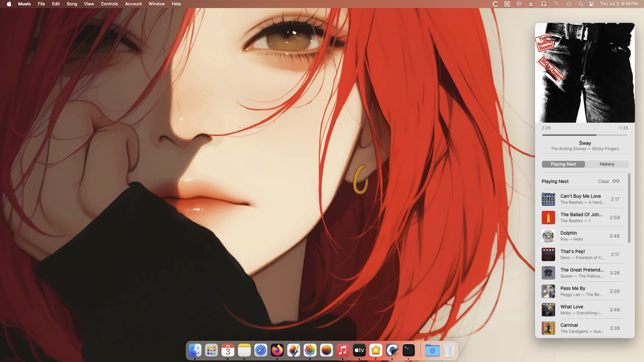This screenshot has width=644, height=362.
Task: Open Control Center from menu bar
Action: click(x=592, y=4)
